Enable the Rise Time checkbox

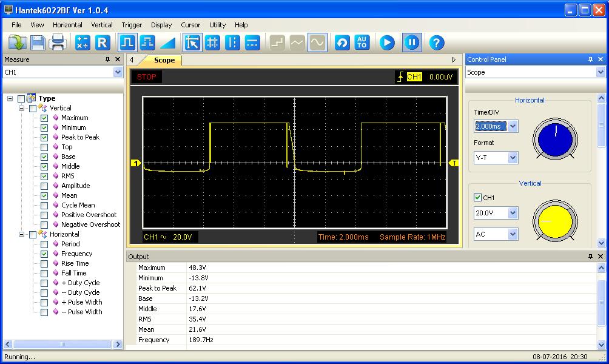(44, 264)
